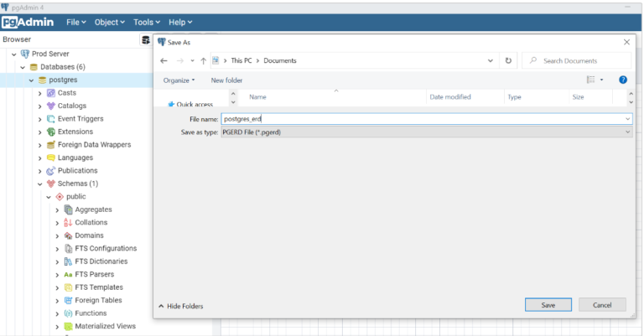This screenshot has width=644, height=336.
Task: Open the Object menu
Action: click(x=109, y=22)
